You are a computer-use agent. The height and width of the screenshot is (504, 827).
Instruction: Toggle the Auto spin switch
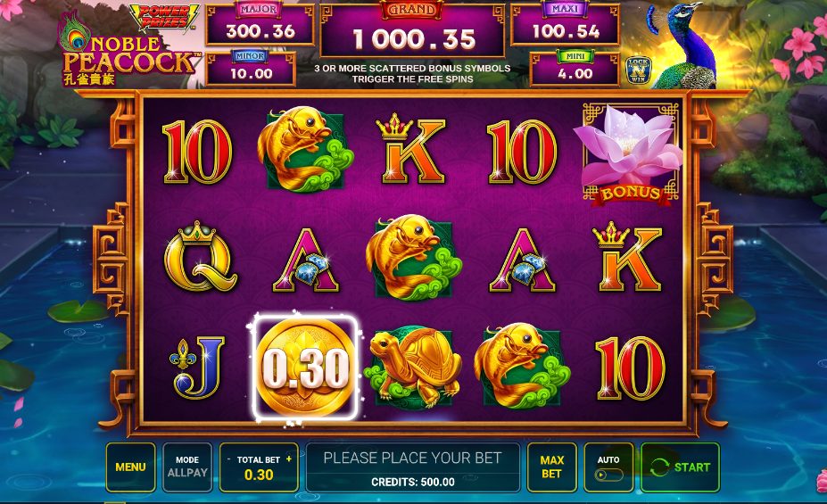608,475
